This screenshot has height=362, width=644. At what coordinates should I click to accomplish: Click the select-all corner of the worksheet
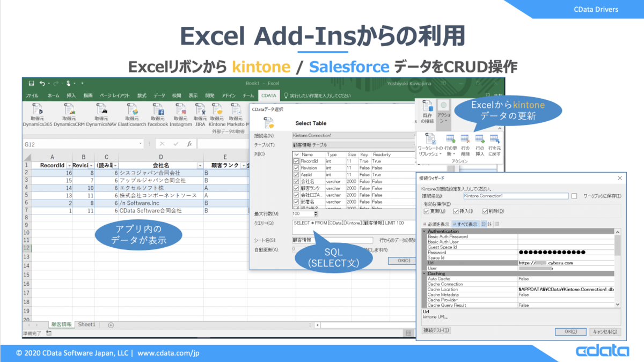pos(27,156)
